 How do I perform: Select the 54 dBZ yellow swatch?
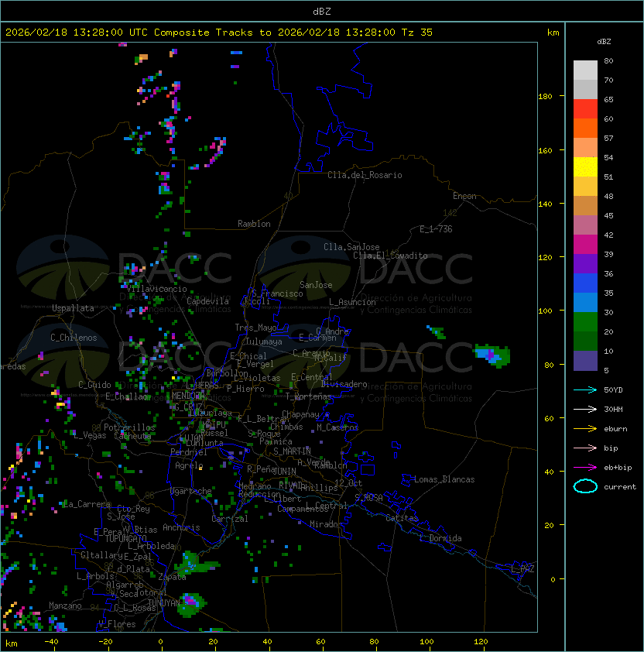tap(585, 166)
